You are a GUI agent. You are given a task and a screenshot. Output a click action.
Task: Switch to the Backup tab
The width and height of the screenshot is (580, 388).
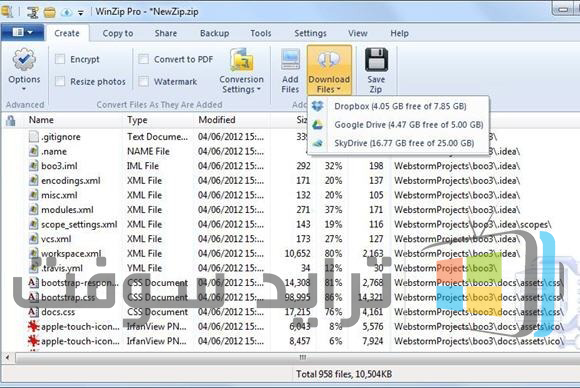[215, 33]
